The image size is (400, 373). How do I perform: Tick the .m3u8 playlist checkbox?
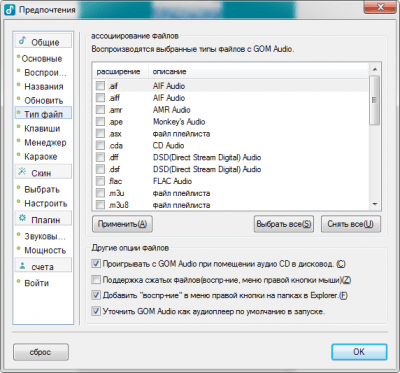pos(100,205)
